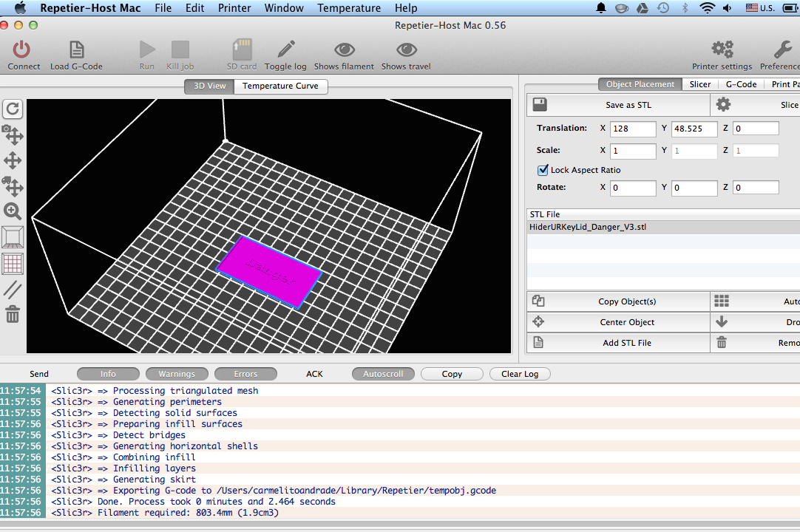Open the File menu
This screenshot has height=532, width=800.
click(163, 8)
